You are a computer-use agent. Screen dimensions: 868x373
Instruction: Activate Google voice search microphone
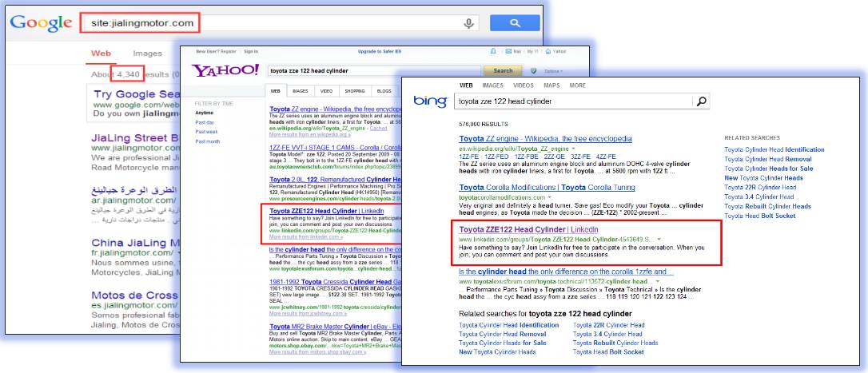[469, 23]
